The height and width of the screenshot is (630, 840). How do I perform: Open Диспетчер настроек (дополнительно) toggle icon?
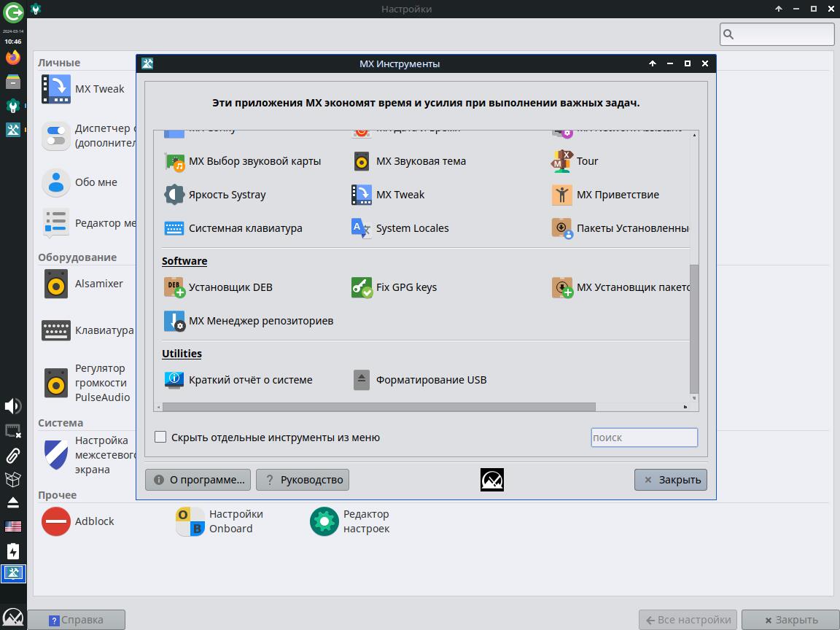click(55, 136)
